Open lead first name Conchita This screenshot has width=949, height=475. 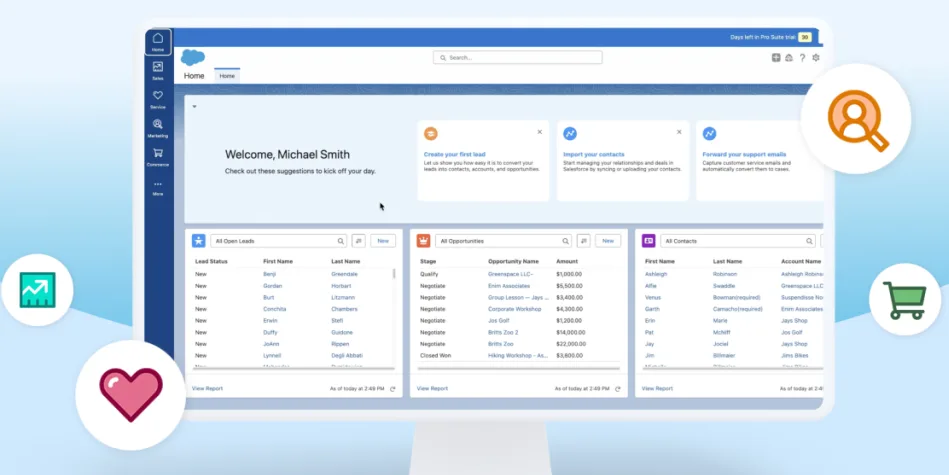point(275,309)
